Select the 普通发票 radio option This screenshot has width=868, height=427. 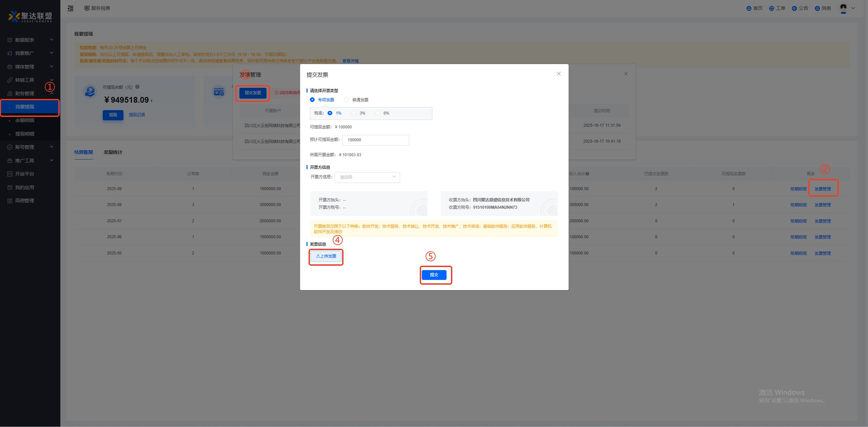point(347,100)
